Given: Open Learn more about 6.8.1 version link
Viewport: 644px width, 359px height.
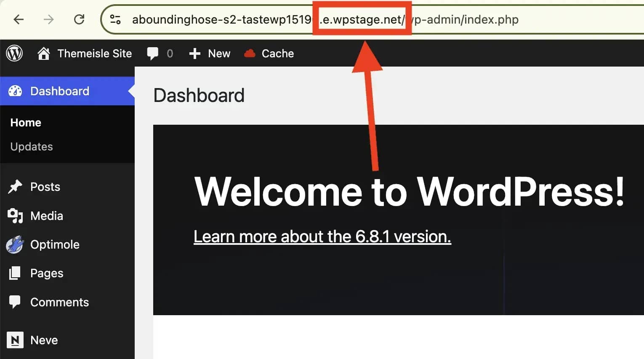Looking at the screenshot, I should (x=322, y=236).
